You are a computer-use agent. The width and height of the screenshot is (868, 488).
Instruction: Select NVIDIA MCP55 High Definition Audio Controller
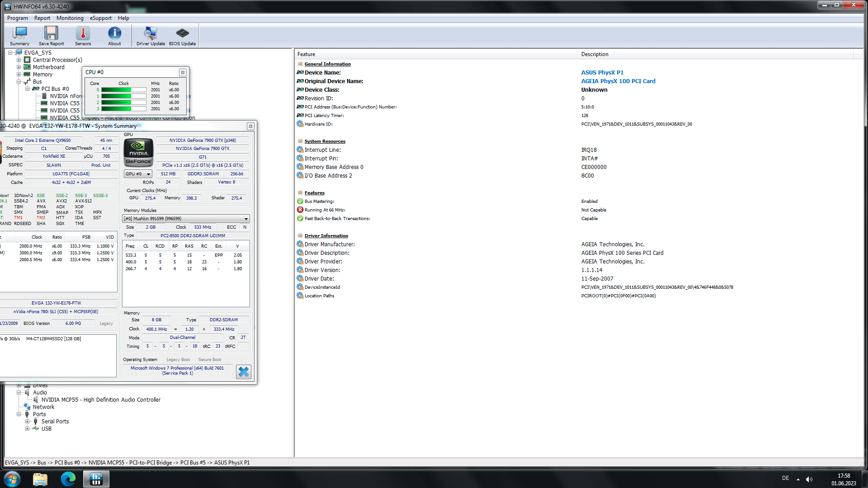pos(101,400)
